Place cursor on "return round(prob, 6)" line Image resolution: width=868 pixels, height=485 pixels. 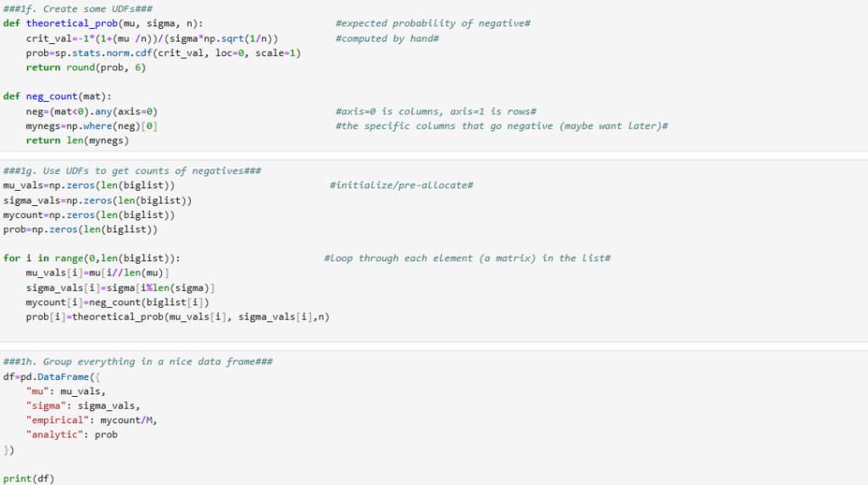(86, 68)
